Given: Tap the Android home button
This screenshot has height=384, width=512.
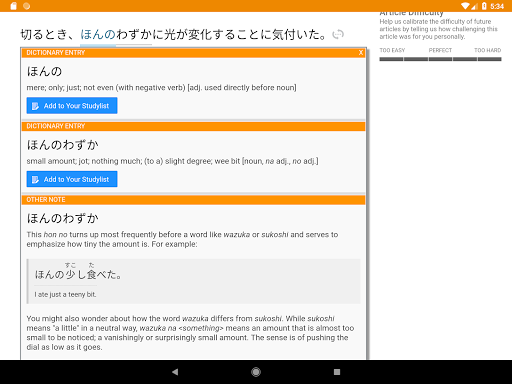Looking at the screenshot, I should [256, 372].
